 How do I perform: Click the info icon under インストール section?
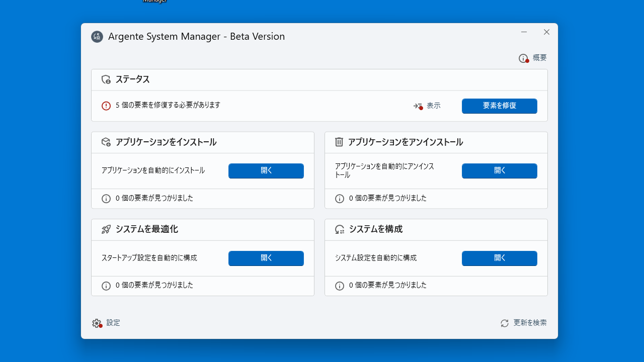106,199
